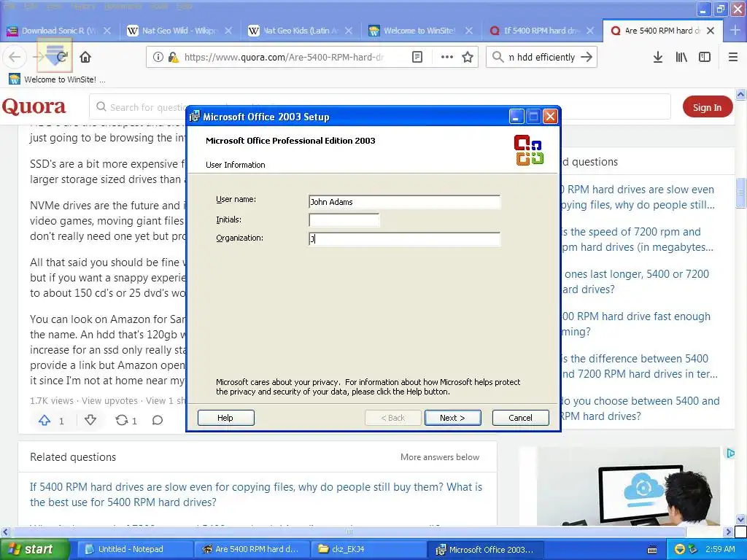Click the Quora logo
This screenshot has height=560, width=747.
[34, 106]
